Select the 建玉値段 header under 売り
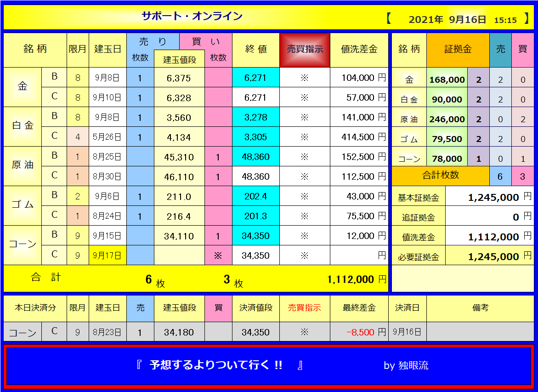This screenshot has width=538, height=392. [x=180, y=59]
